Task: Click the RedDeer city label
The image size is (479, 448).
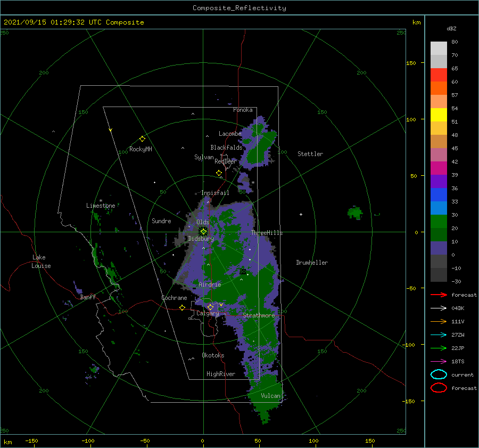Action: (x=226, y=161)
